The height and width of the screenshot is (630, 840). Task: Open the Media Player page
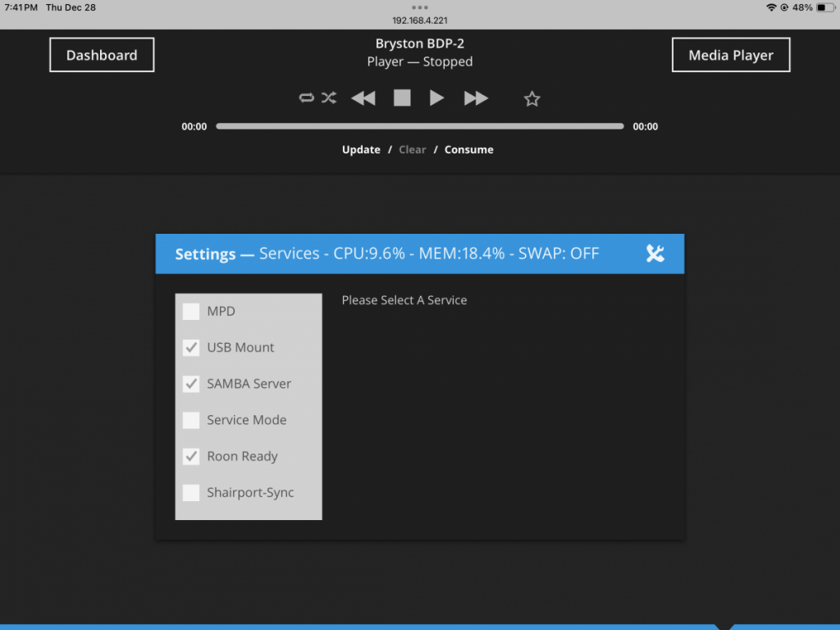tap(731, 55)
